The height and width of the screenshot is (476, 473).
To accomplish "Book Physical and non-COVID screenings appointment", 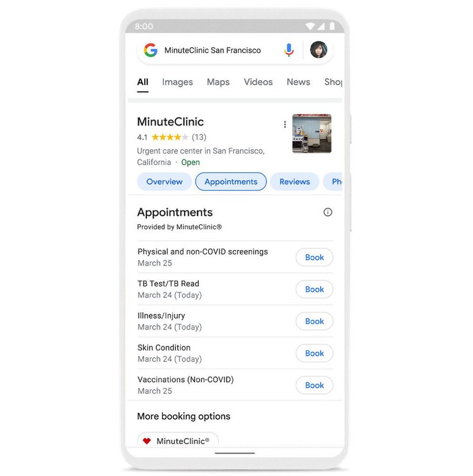I will (314, 258).
